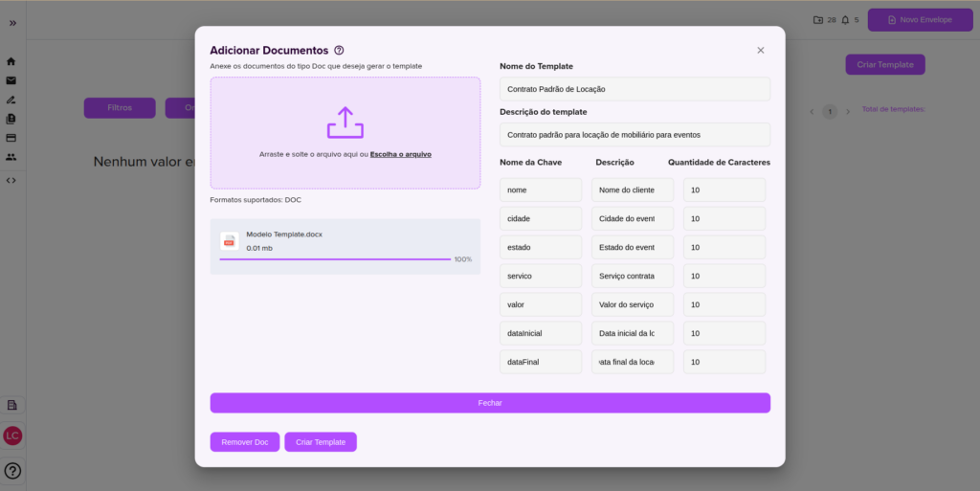Click the Escolha o arquivo link
This screenshot has width=980, height=491.
400,154
